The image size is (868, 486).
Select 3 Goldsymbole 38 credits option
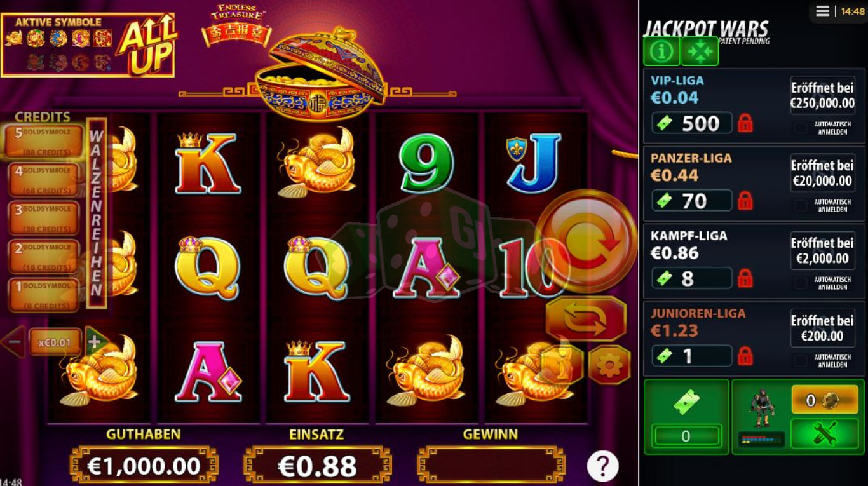click(44, 218)
